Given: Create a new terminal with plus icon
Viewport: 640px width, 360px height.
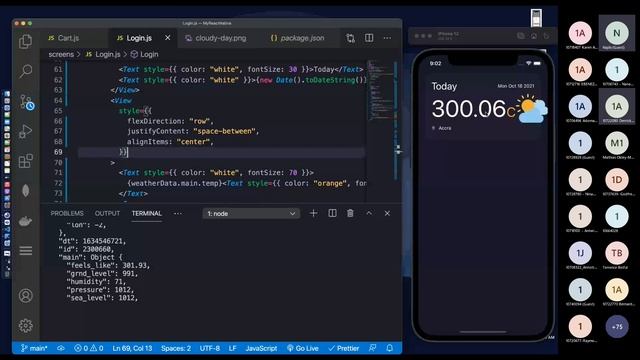Looking at the screenshot, I should (313, 213).
